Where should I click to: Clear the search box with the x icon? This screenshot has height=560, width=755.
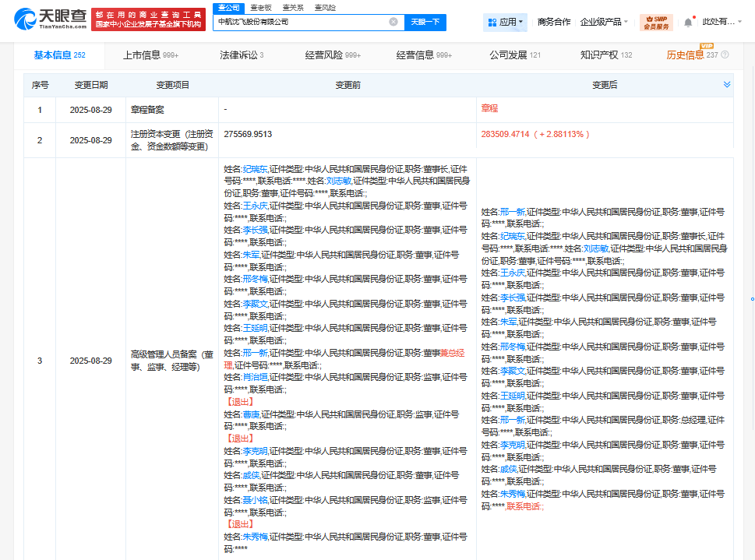pos(394,23)
